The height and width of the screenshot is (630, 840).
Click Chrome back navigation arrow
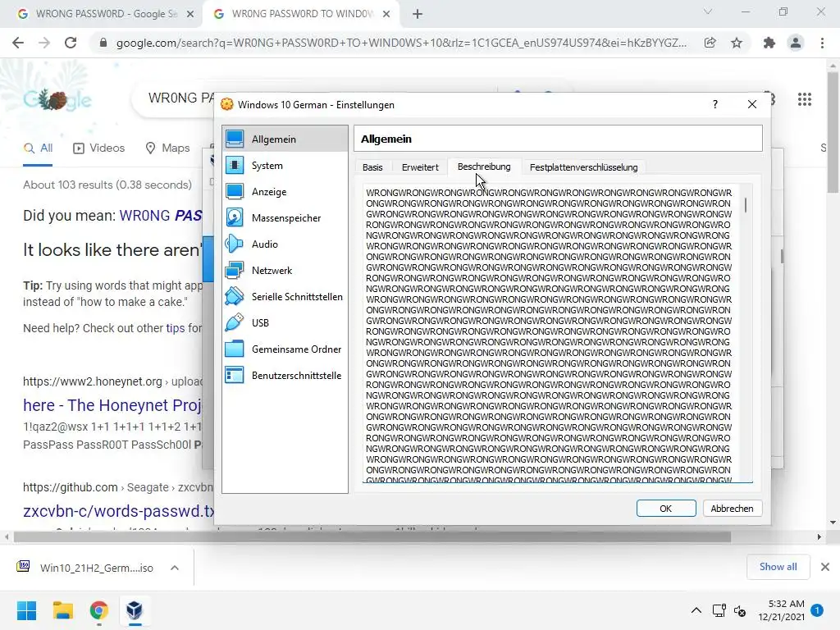click(x=18, y=43)
